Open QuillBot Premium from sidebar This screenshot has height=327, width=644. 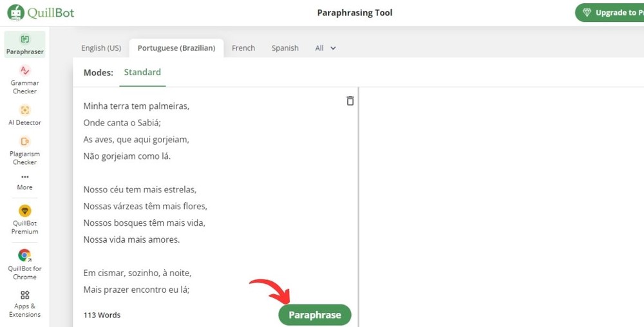point(24,220)
